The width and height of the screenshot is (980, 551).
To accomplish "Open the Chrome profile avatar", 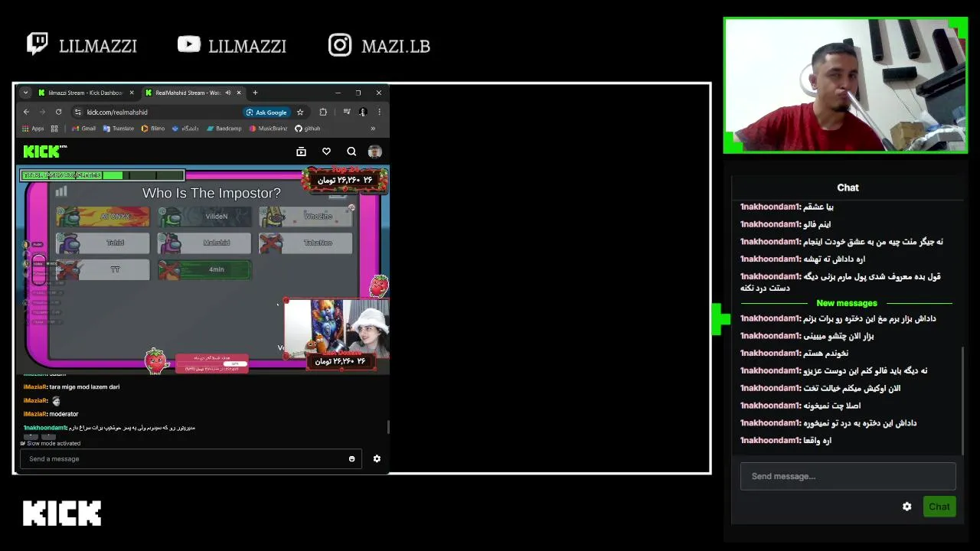I will (363, 112).
